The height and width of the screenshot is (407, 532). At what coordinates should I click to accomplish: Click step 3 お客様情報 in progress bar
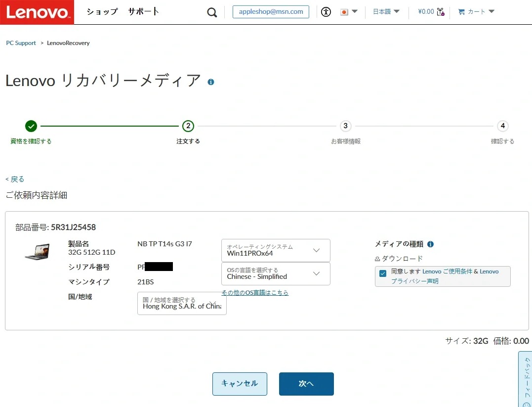[x=345, y=126]
